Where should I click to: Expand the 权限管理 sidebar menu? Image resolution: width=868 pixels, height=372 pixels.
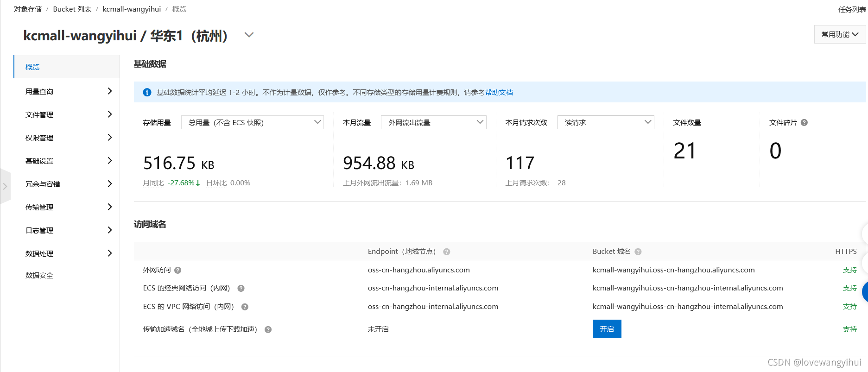click(67, 138)
